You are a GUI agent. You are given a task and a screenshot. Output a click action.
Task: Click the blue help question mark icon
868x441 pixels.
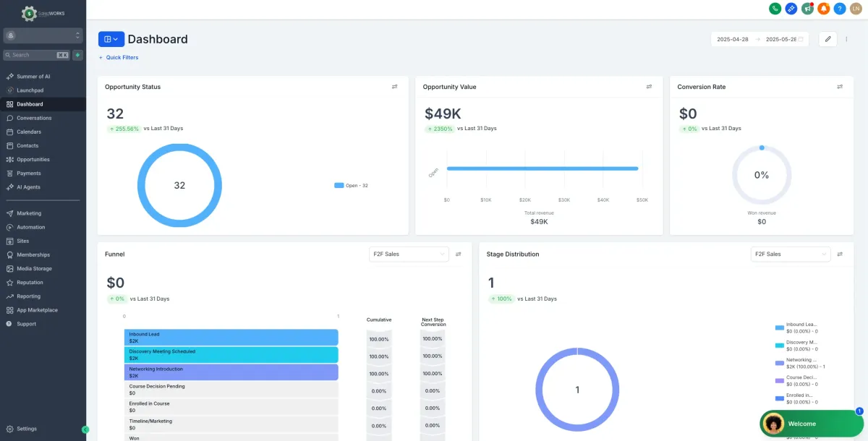click(840, 9)
